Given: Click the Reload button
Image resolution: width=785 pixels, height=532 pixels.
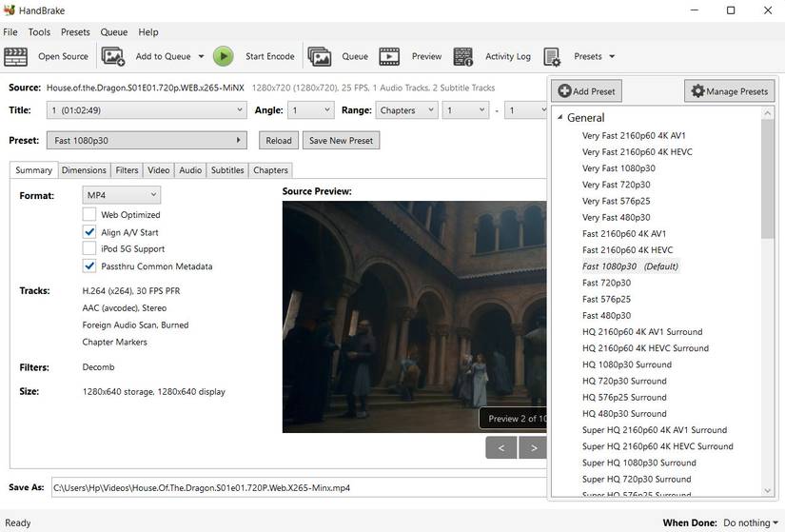Looking at the screenshot, I should coord(279,141).
